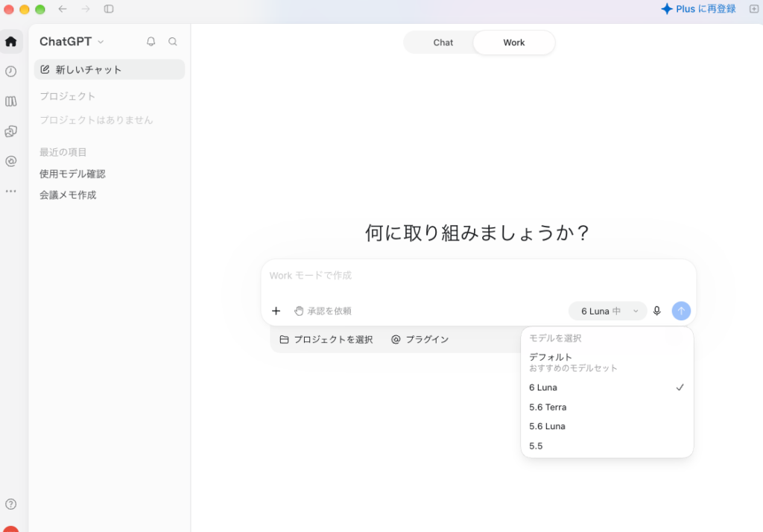Switch to the Chat tab

(443, 42)
